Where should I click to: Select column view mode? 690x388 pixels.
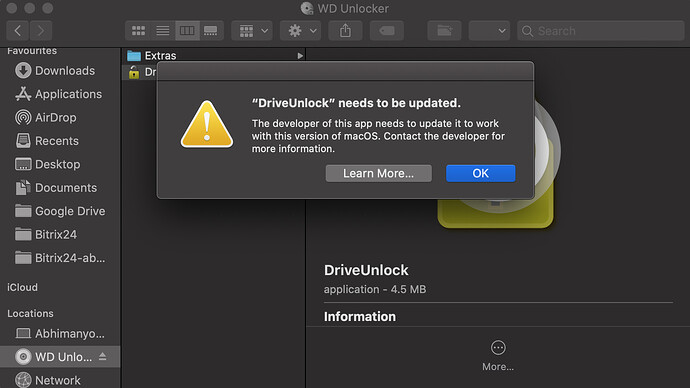(187, 31)
